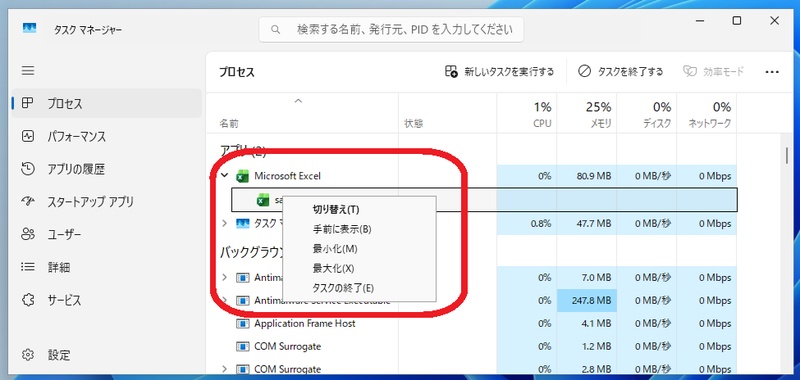
Task: Open the ユーザー page in sidebar
Action: point(107,234)
